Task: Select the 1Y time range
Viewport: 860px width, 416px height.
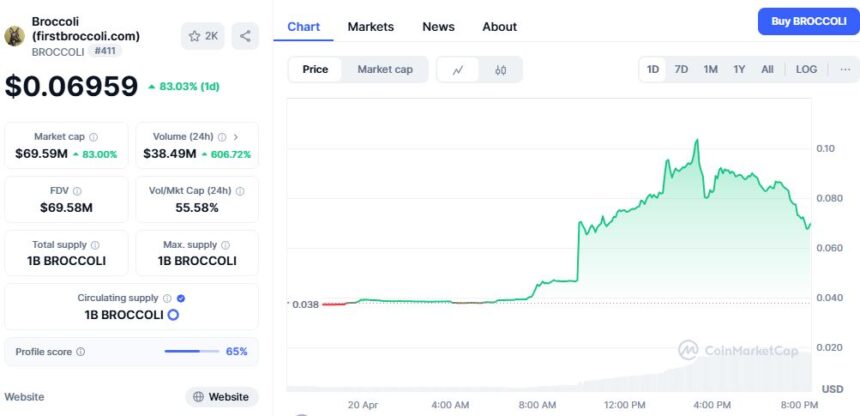Action: point(739,70)
